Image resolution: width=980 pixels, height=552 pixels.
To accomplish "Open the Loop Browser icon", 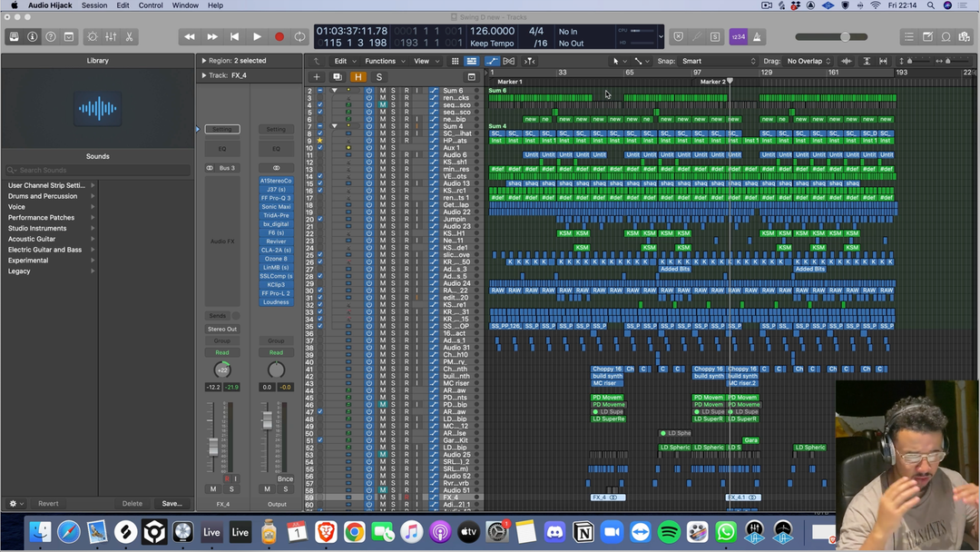I will pos(946,37).
